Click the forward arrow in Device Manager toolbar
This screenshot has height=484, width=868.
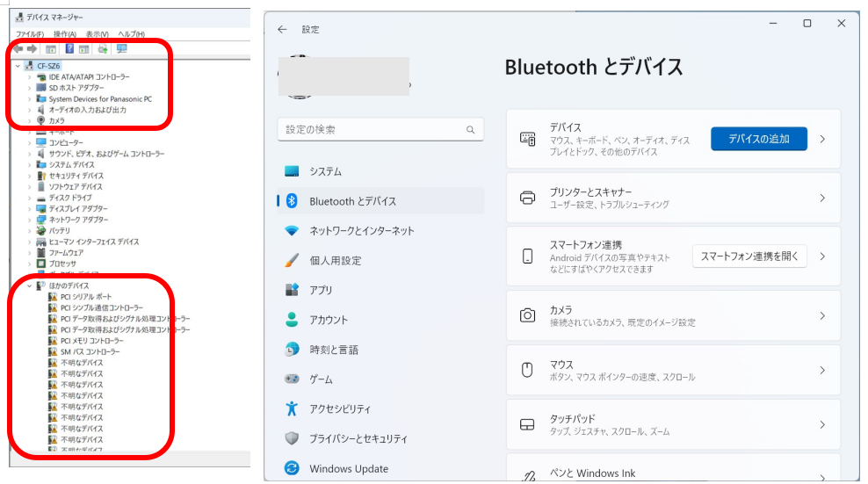click(33, 48)
